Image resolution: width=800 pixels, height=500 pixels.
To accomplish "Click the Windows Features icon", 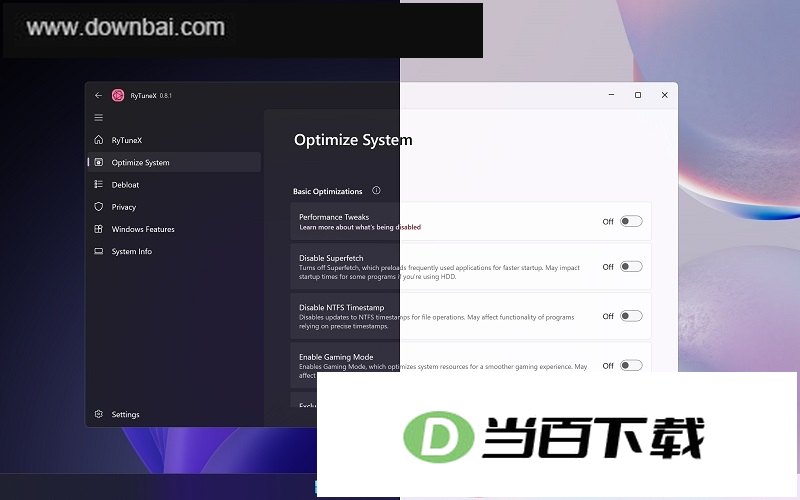I will [x=98, y=229].
